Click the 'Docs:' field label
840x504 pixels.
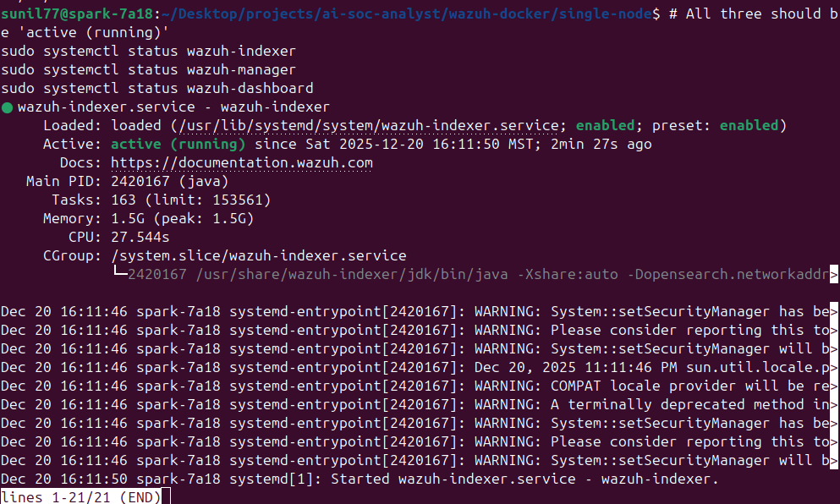pyautogui.click(x=80, y=163)
